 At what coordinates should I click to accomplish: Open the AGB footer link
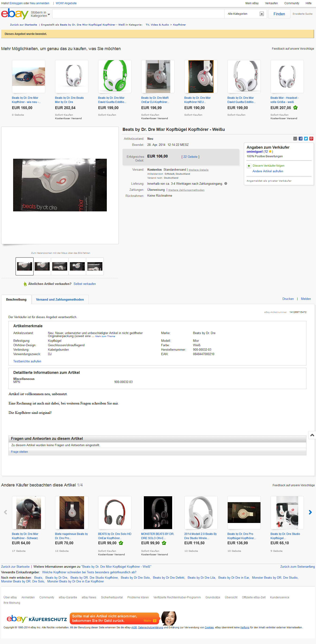[134, 628]
